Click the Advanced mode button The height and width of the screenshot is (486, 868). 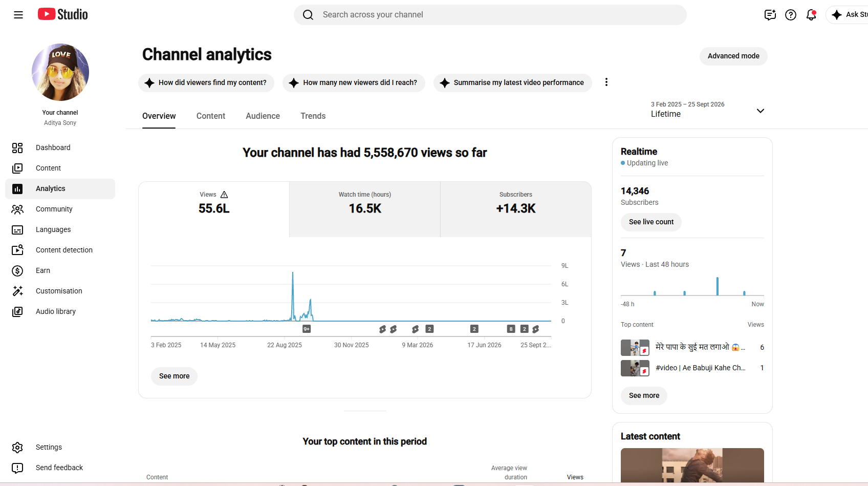pos(733,56)
